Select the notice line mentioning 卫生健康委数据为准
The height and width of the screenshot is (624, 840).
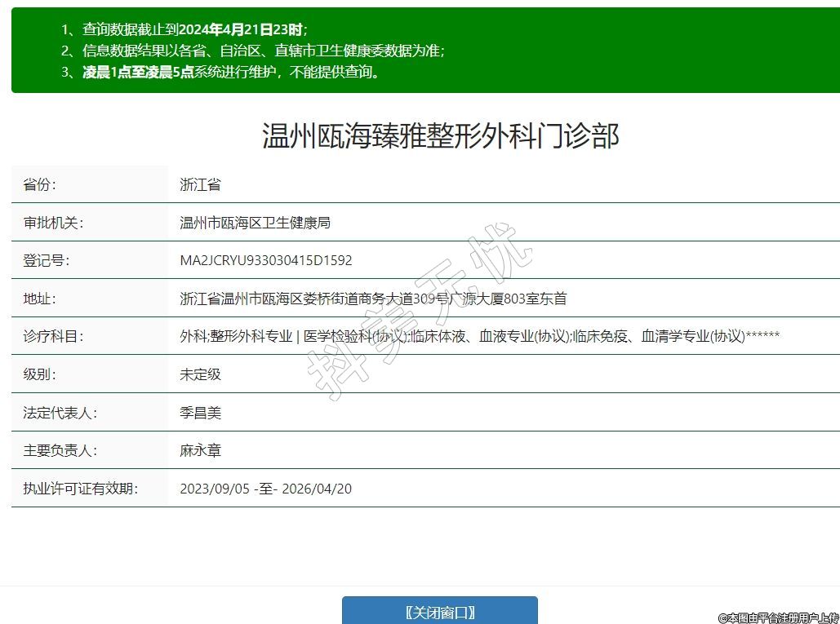(263, 51)
